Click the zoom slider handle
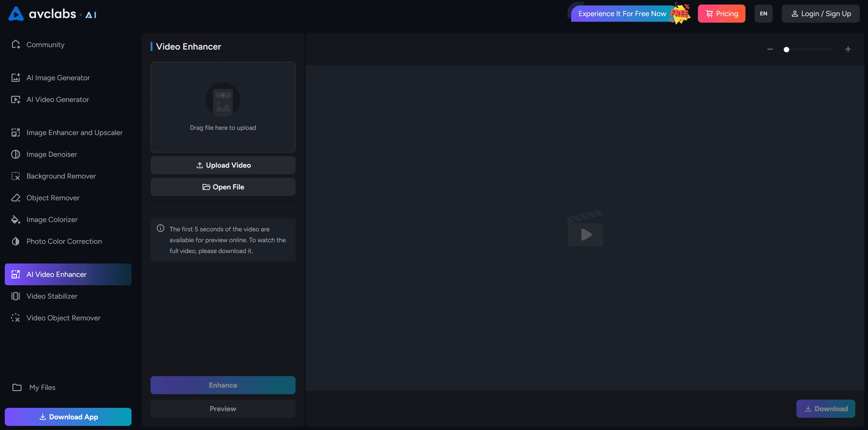The image size is (868, 430). (x=786, y=50)
